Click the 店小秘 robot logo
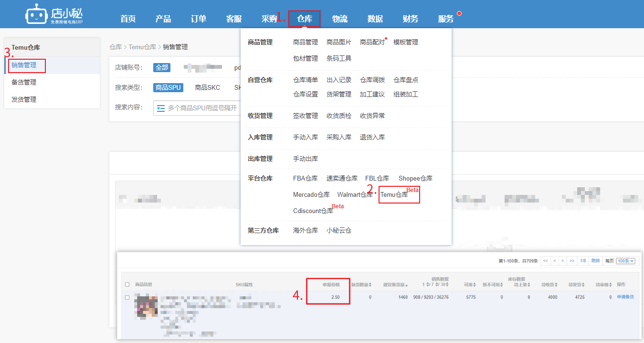 (x=36, y=14)
